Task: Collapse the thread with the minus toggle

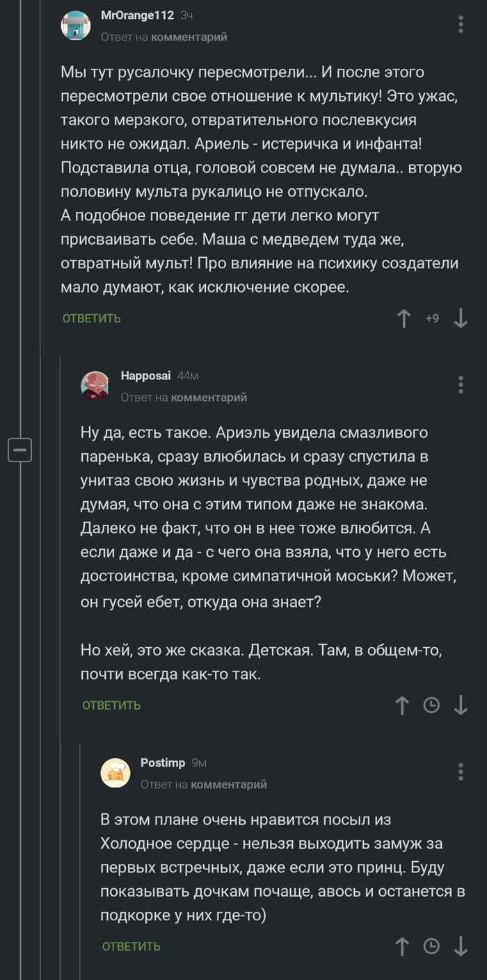Action: (20, 450)
